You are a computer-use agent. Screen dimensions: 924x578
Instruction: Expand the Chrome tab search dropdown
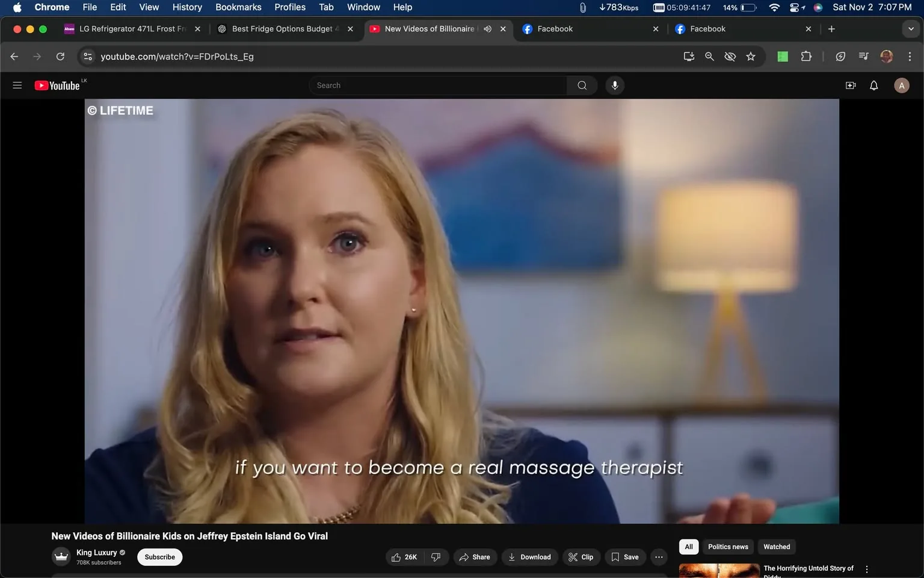[x=911, y=29]
